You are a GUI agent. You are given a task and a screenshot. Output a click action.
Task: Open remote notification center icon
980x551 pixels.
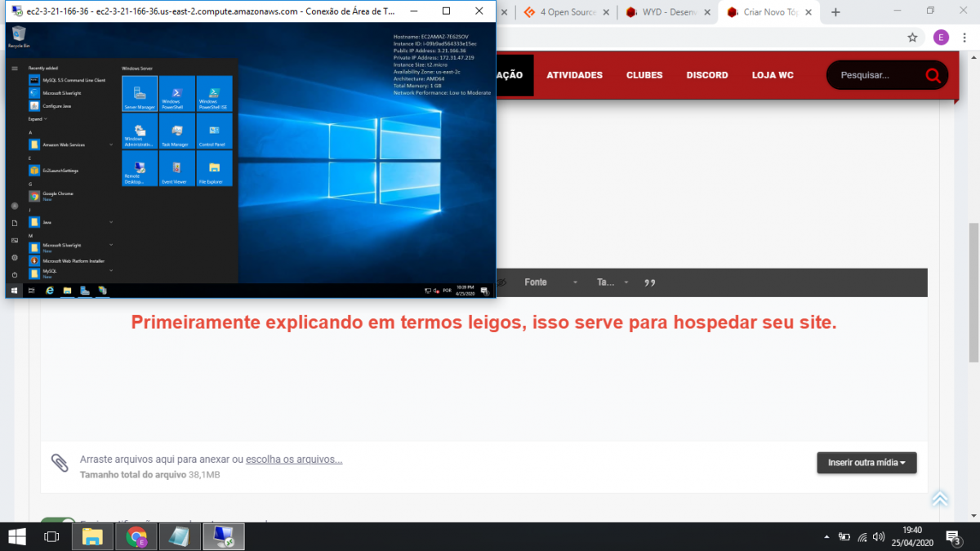click(x=485, y=290)
